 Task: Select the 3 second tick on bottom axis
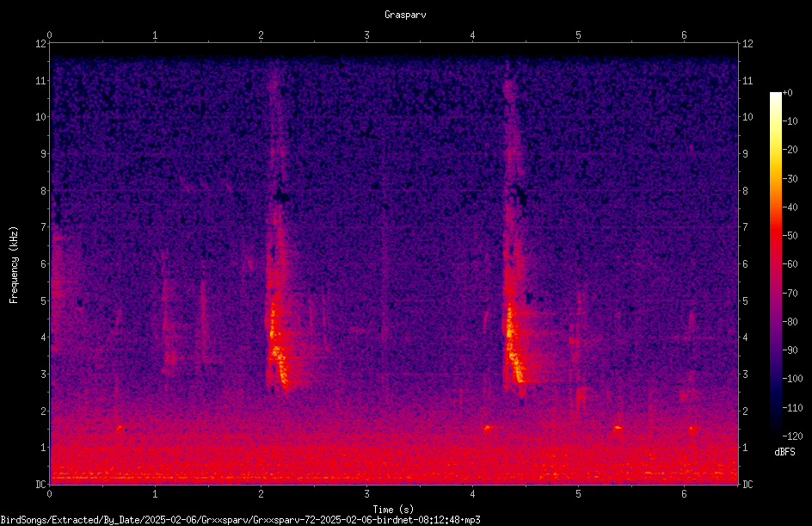pos(366,494)
